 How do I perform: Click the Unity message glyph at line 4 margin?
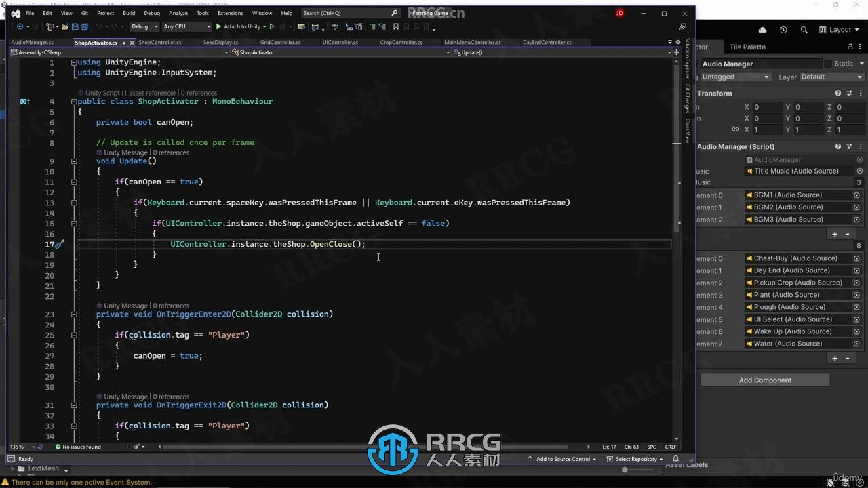tap(24, 102)
